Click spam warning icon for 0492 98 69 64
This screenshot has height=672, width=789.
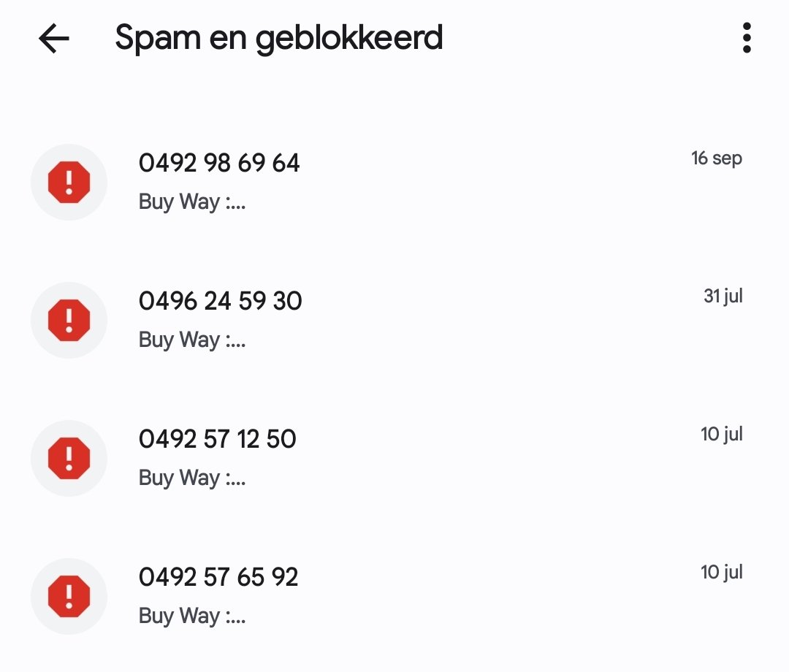[69, 182]
